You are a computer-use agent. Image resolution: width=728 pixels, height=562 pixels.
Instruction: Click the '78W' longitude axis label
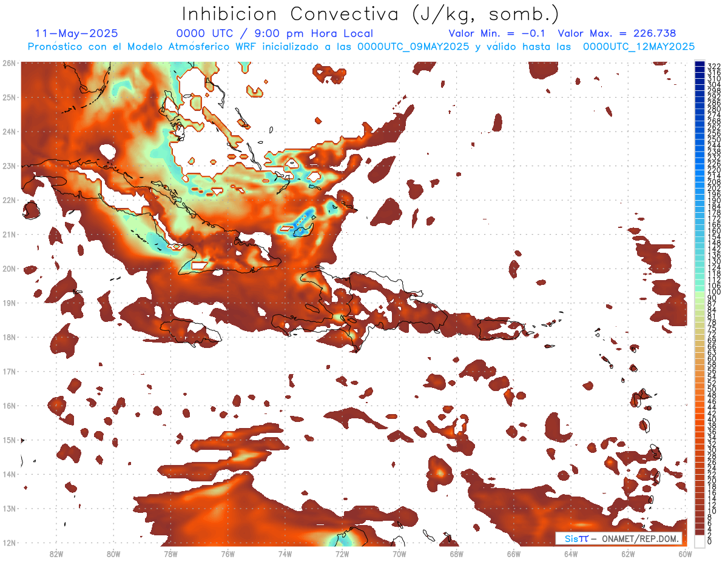tap(170, 554)
